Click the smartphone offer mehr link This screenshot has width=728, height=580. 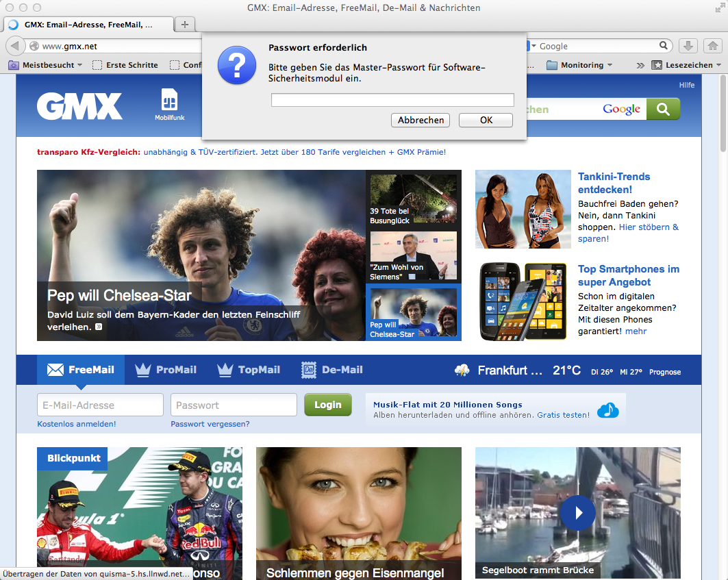636,331
